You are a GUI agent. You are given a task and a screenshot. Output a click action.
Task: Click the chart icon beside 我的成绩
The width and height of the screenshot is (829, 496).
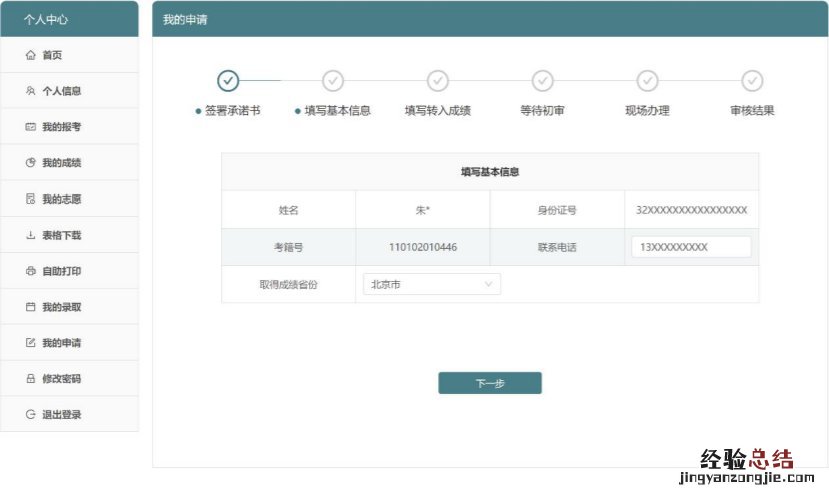pyautogui.click(x=30, y=163)
